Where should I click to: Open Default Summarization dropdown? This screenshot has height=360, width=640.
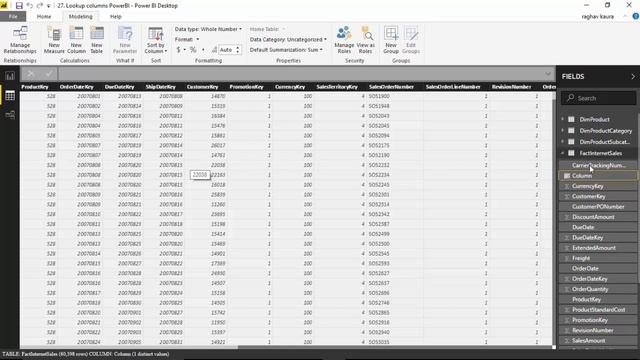pos(286,50)
